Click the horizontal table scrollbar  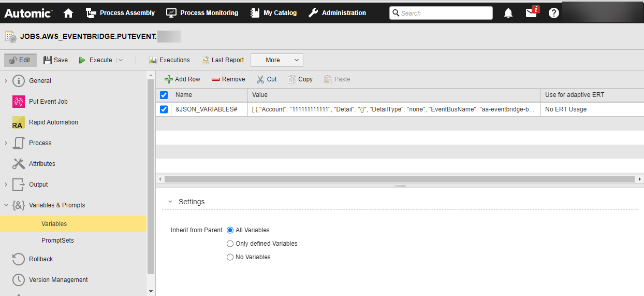point(399,179)
